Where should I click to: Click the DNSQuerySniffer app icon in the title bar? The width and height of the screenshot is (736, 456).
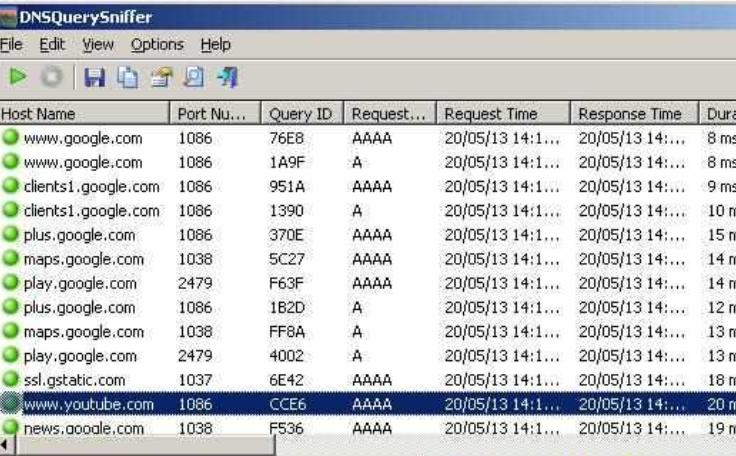[x=8, y=18]
